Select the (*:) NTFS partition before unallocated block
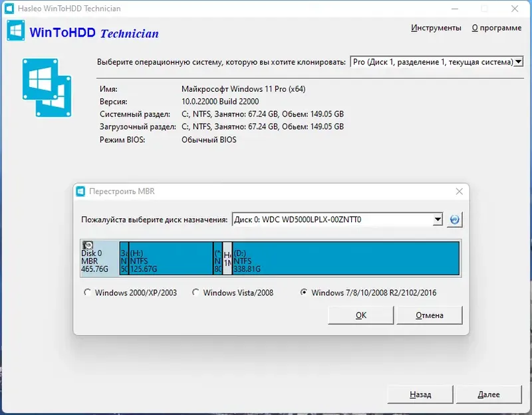Viewport: 532px width, 415px height. [x=218, y=258]
